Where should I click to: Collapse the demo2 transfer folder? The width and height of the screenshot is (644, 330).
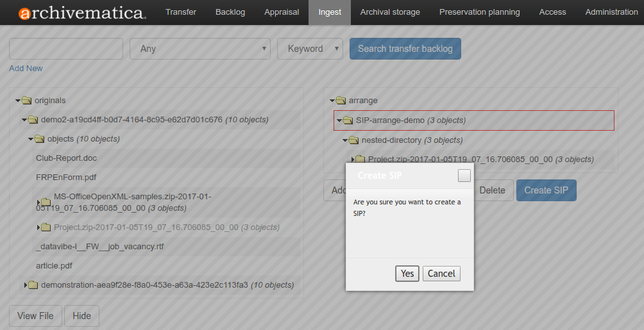coord(24,120)
